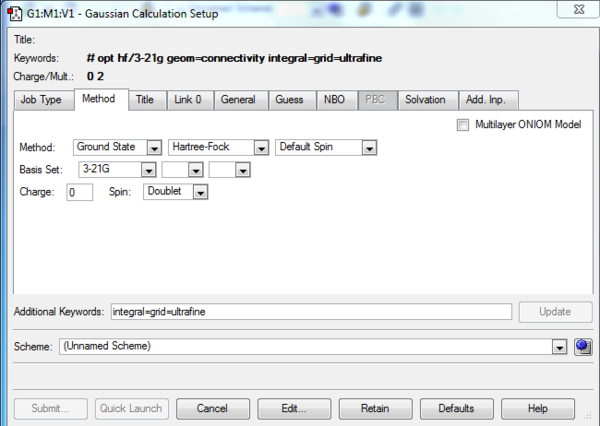Expand the Hartree-Fock method dropdown
600x426 pixels.
pos(218,147)
